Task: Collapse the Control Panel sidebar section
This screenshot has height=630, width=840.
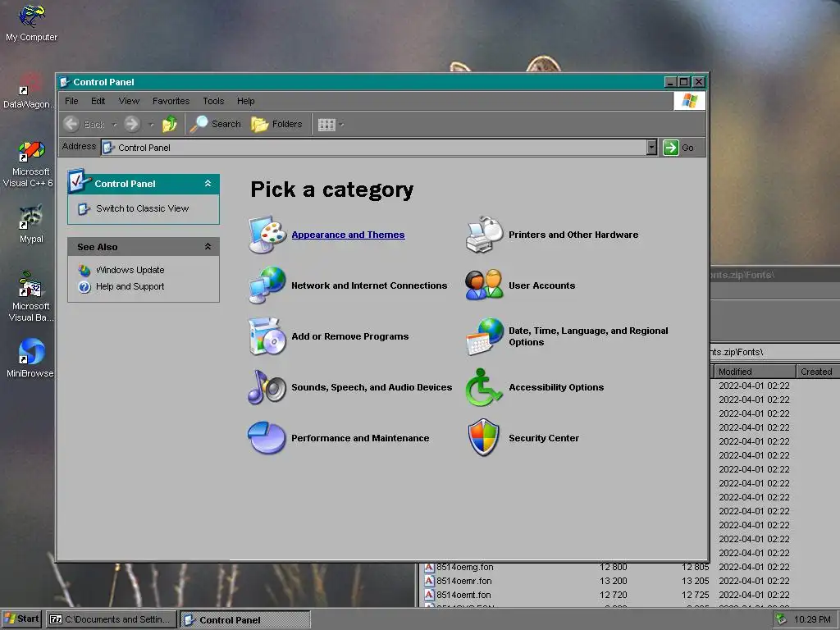Action: pyautogui.click(x=208, y=183)
